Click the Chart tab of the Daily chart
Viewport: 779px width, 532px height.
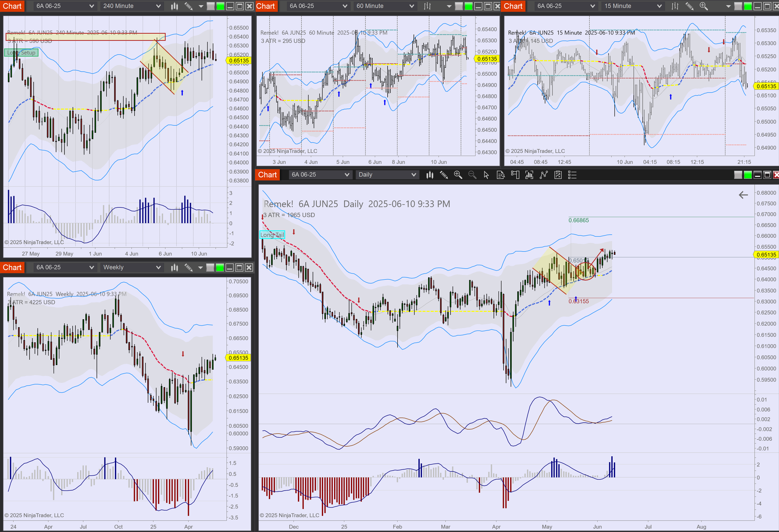coord(267,175)
